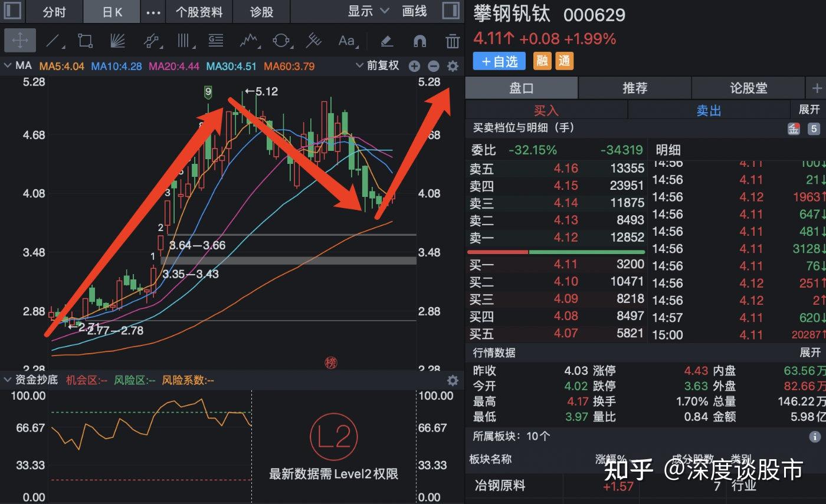This screenshot has width=826, height=504.
Task: Toggle 画线 drawing toolbar
Action: coord(414,11)
